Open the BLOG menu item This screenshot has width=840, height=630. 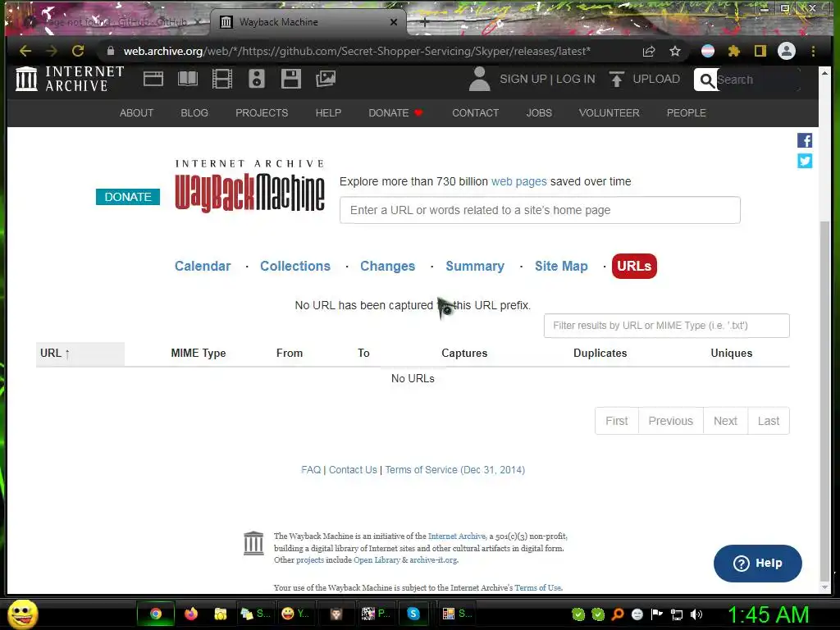194,113
